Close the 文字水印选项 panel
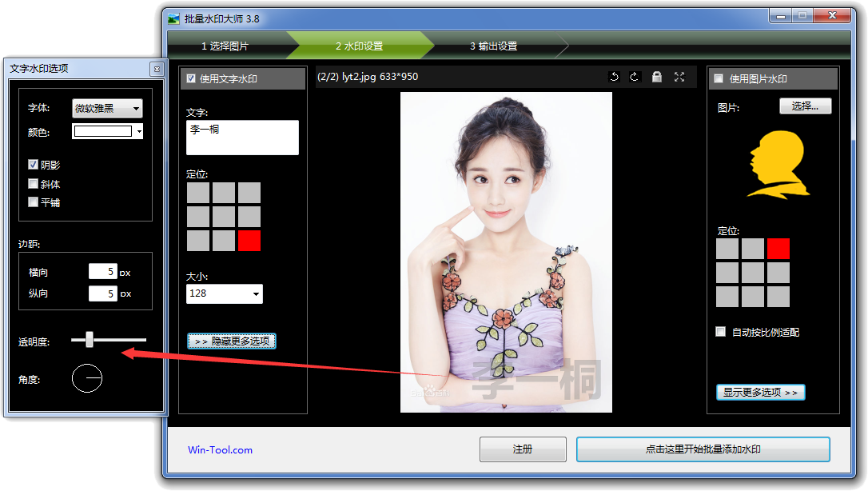 click(x=157, y=69)
